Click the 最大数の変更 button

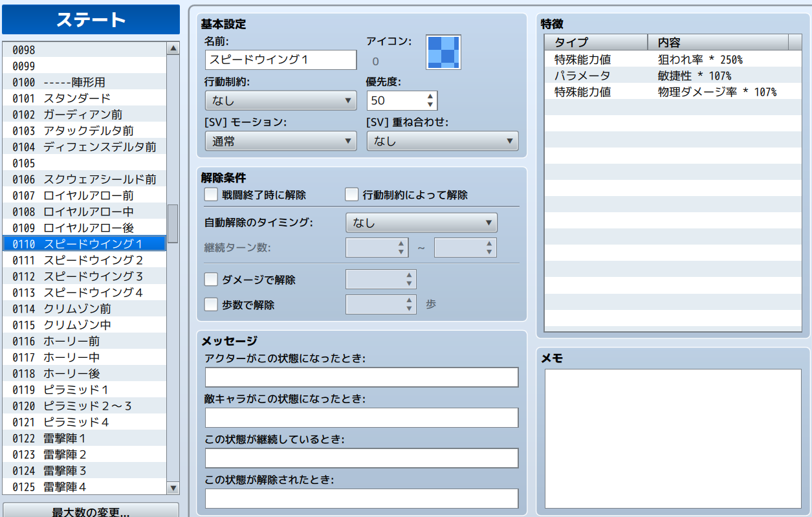click(x=91, y=511)
